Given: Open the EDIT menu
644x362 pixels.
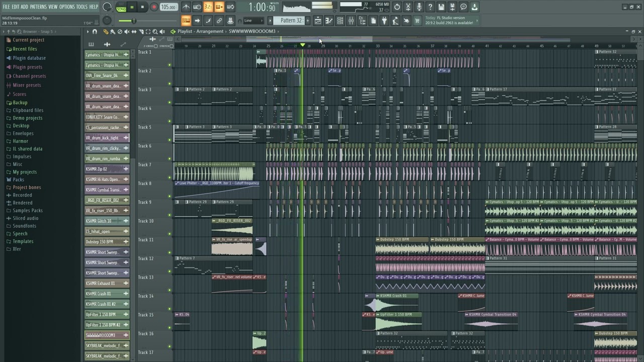Looking at the screenshot, I should tap(16, 7).
